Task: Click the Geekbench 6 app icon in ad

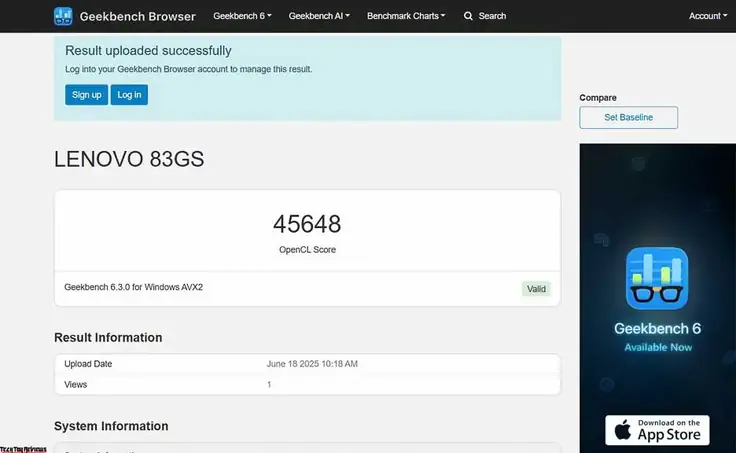Action: point(657,278)
